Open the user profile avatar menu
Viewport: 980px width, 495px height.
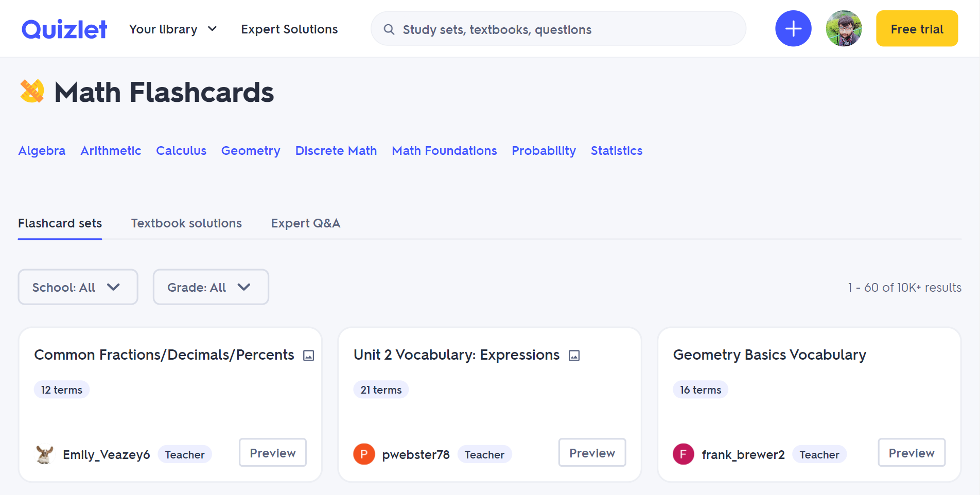coord(844,29)
